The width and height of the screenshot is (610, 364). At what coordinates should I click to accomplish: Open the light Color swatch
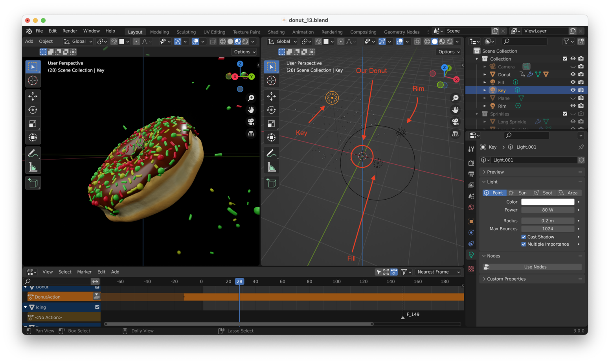pos(548,202)
